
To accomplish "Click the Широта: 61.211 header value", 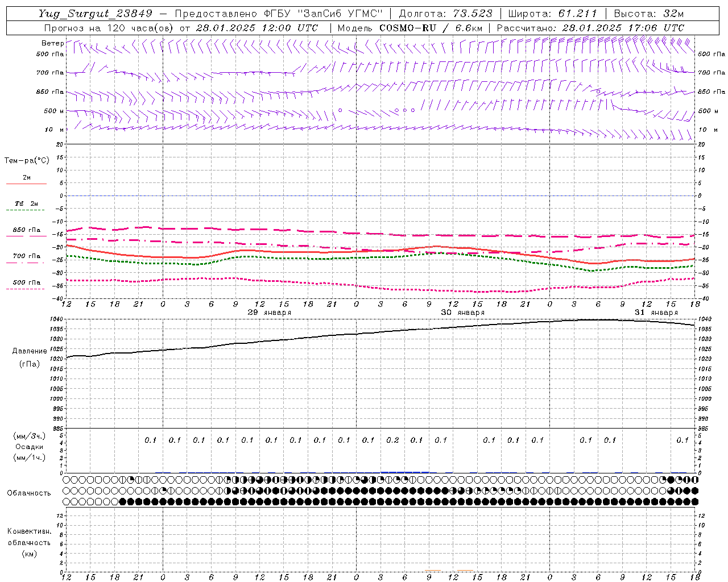I will (x=553, y=14).
